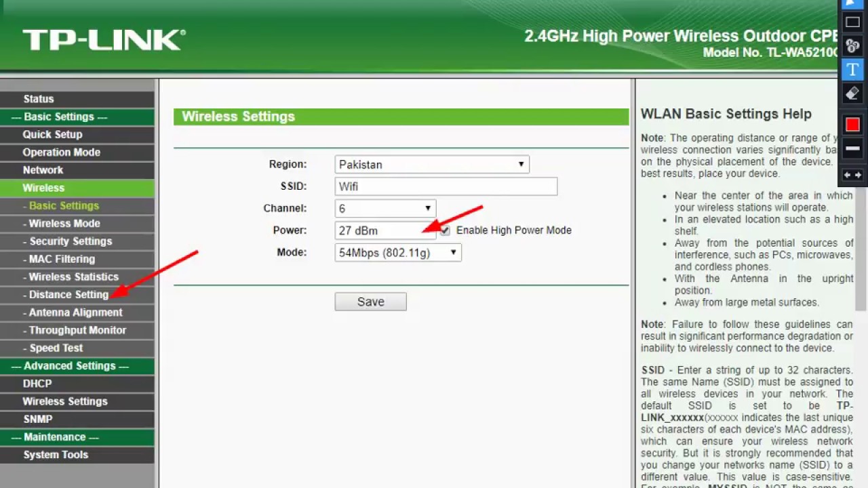Click the TP-LINK logo
The image size is (868, 488).
[104, 40]
